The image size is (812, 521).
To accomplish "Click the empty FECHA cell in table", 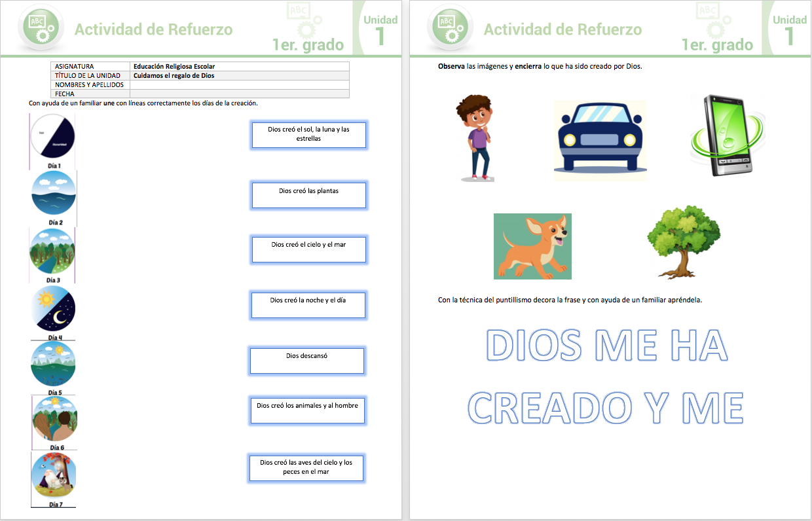I will coord(239,94).
